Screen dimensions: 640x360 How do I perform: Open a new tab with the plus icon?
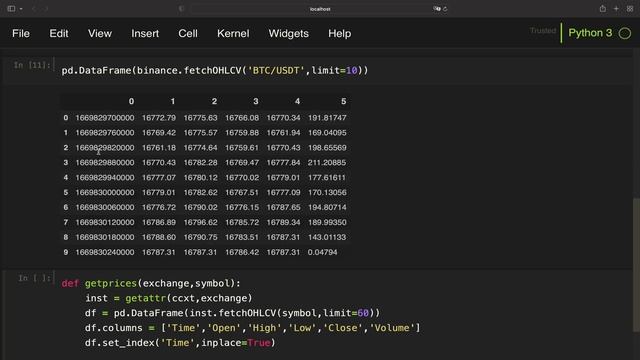(x=616, y=9)
